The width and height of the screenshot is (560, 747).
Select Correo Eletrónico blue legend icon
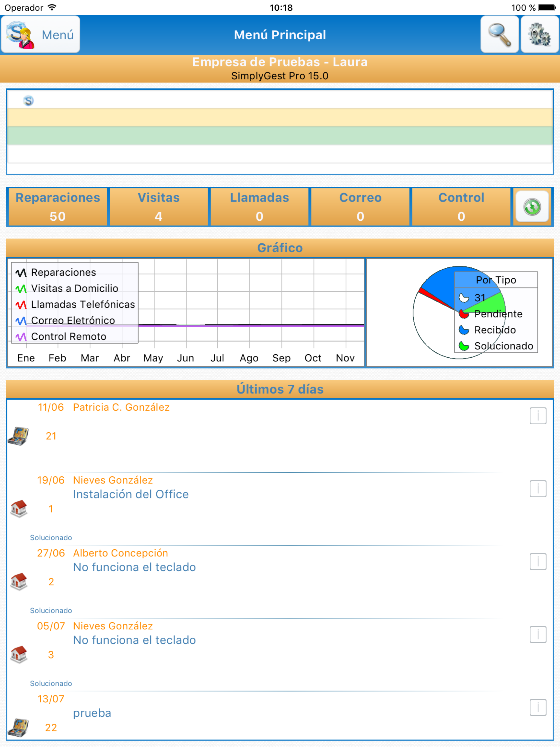coord(21,320)
